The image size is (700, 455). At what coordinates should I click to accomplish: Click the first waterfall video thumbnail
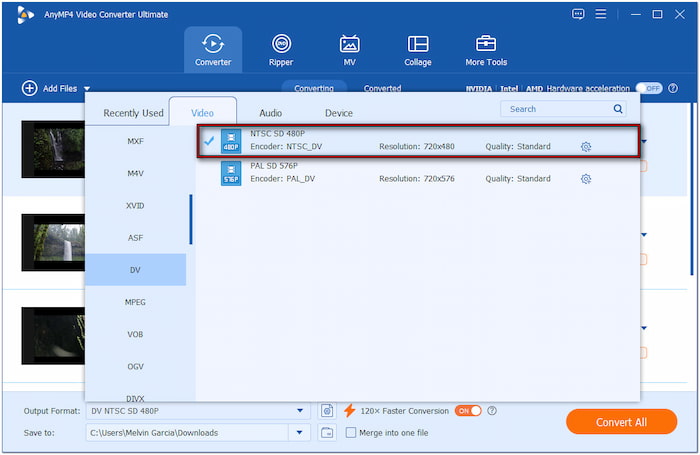pos(53,149)
